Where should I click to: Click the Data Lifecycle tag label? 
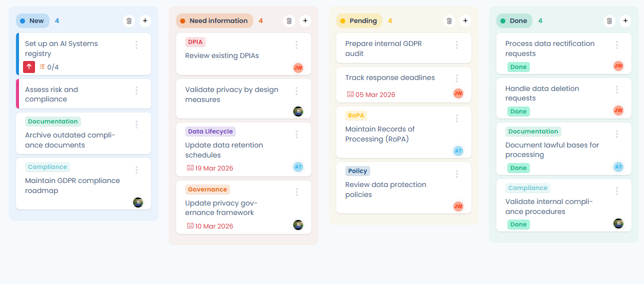pyautogui.click(x=210, y=131)
